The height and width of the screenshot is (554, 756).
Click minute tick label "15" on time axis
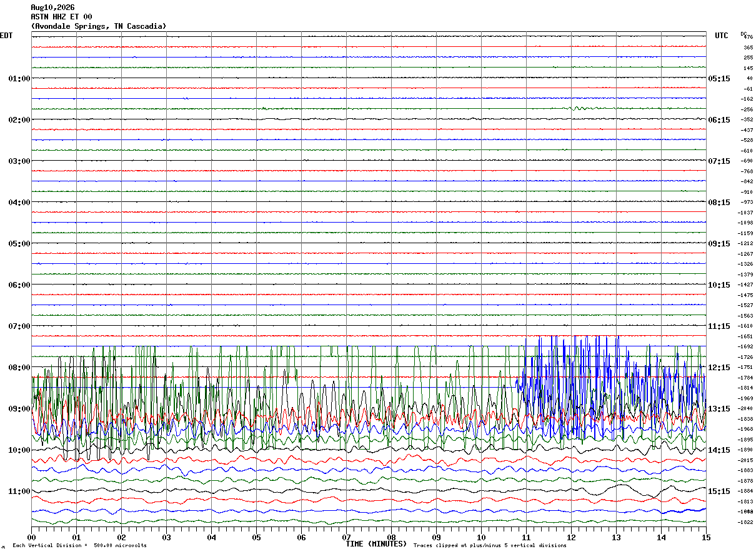click(706, 537)
